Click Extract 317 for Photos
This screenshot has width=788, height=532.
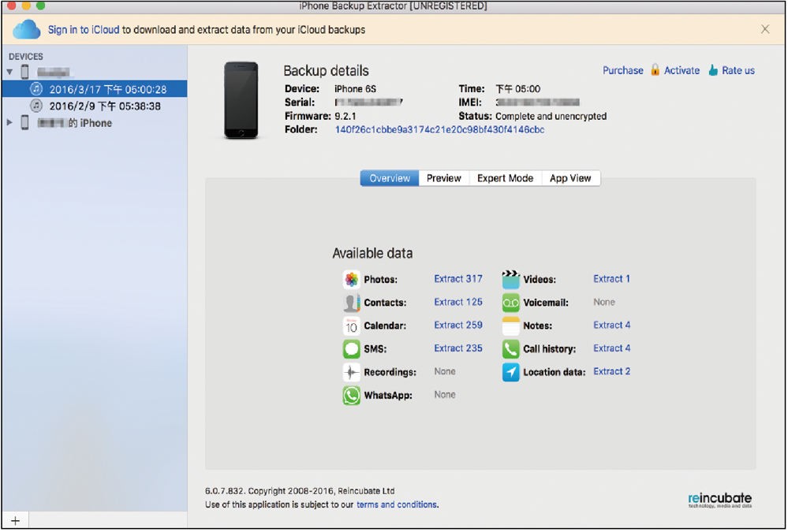pos(457,279)
